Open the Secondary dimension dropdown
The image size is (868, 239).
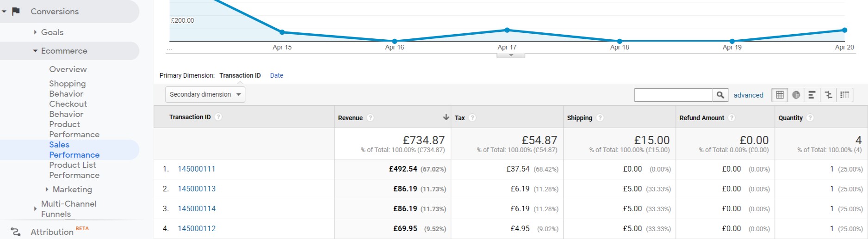click(205, 94)
